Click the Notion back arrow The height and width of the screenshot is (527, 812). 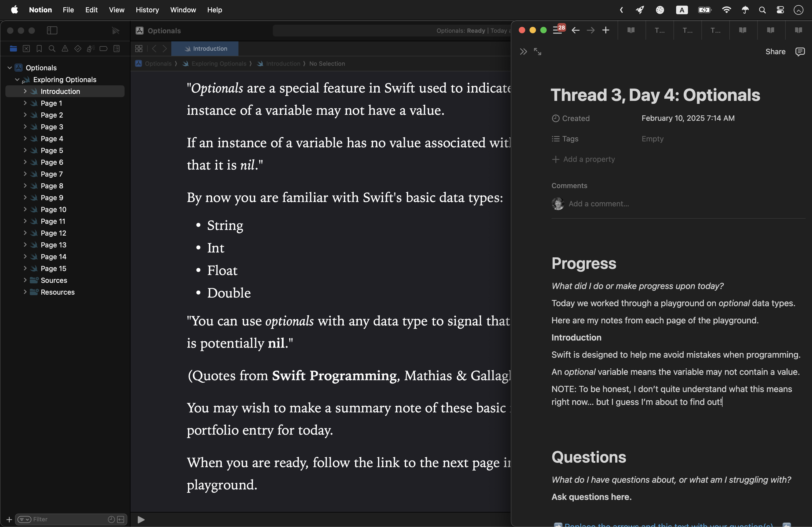click(575, 30)
